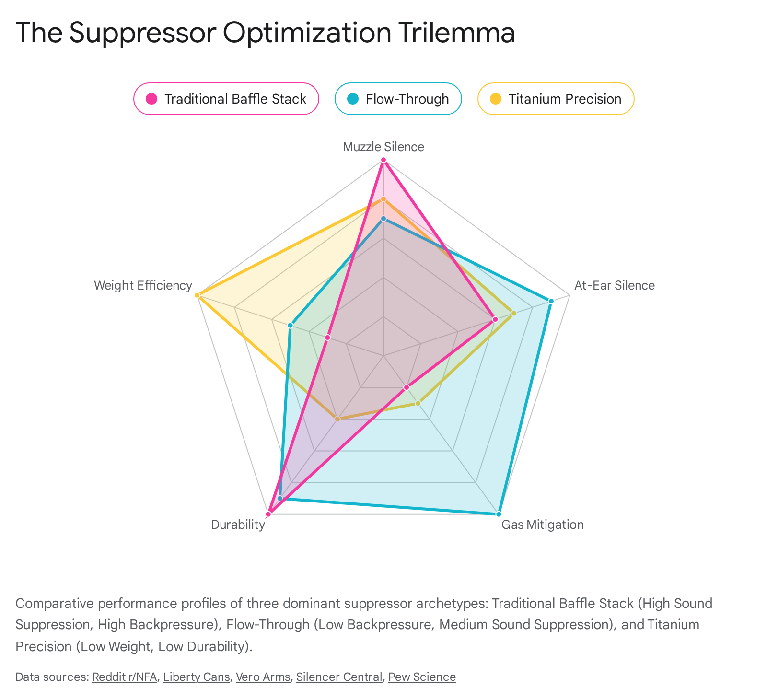Click the Muzzle Silence axis label
The height and width of the screenshot is (700, 767).
click(x=383, y=147)
